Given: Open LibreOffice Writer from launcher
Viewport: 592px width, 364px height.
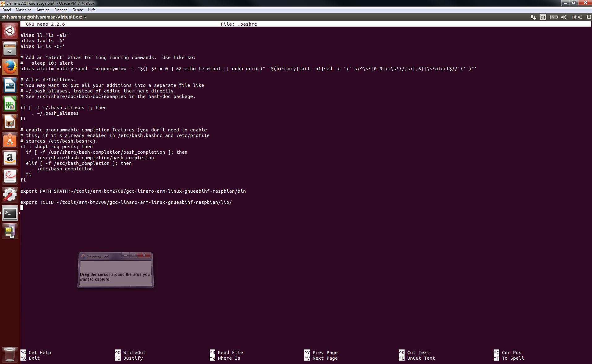Looking at the screenshot, I should pyautogui.click(x=10, y=85).
